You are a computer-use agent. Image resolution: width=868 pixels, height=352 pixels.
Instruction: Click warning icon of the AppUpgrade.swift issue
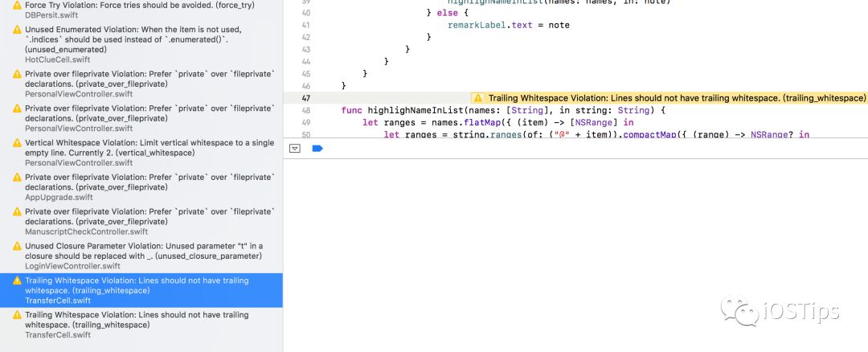tap(17, 177)
